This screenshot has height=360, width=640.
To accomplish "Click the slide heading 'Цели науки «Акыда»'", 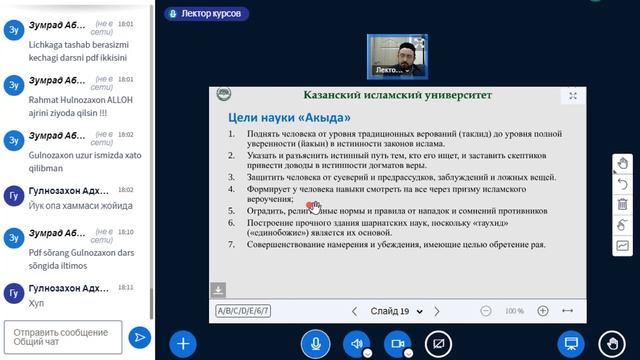I will coord(289,118).
